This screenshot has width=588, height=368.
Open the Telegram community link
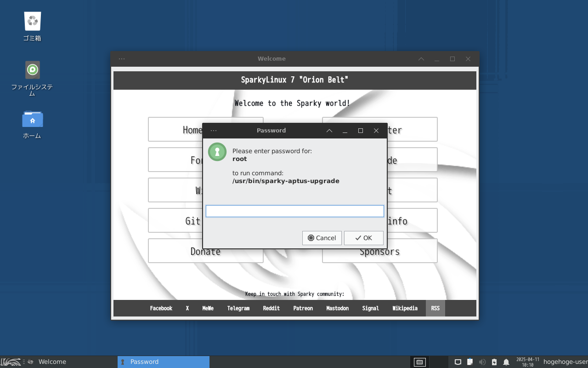238,308
